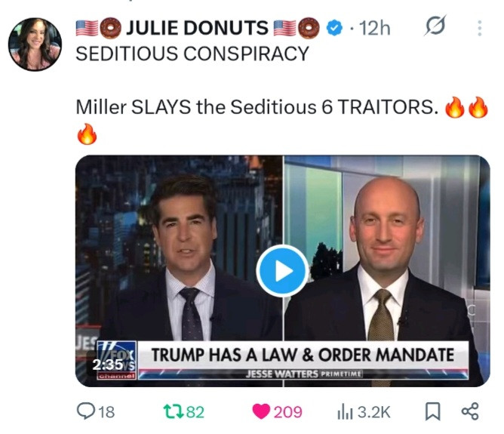504x434 pixels.
Task: Open the JULIE DONUTS account name link
Action: [x=198, y=28]
